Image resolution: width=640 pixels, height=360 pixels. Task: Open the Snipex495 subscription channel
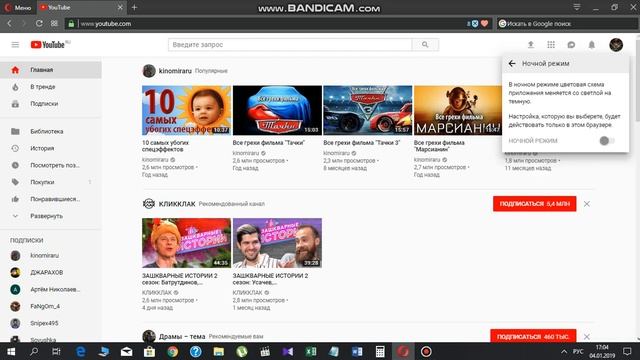pyautogui.click(x=51, y=323)
